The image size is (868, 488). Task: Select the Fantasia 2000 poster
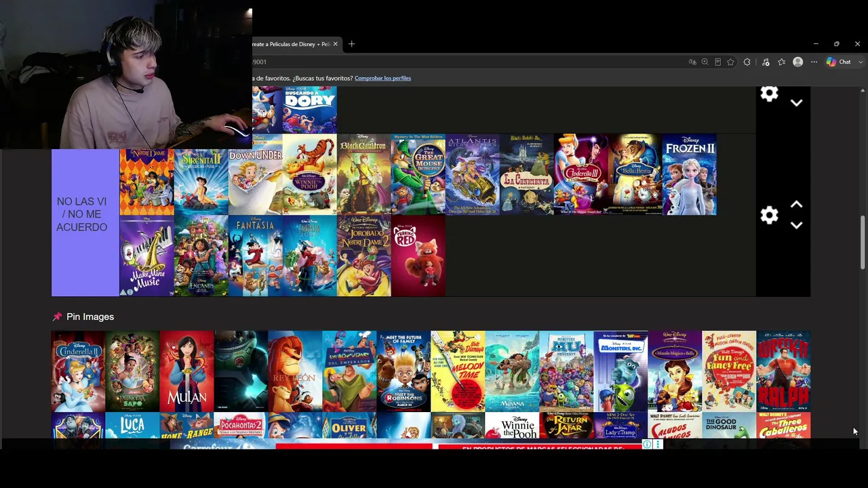click(309, 256)
